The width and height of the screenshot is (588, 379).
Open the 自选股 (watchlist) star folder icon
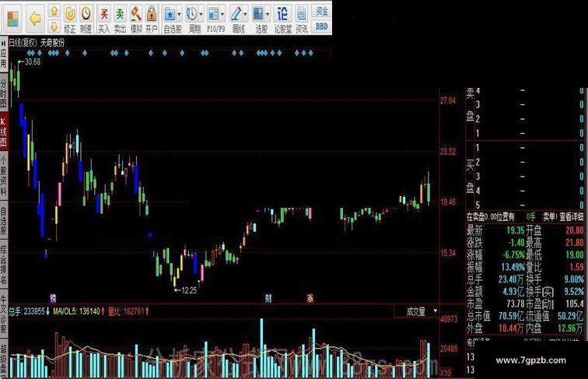170,15
